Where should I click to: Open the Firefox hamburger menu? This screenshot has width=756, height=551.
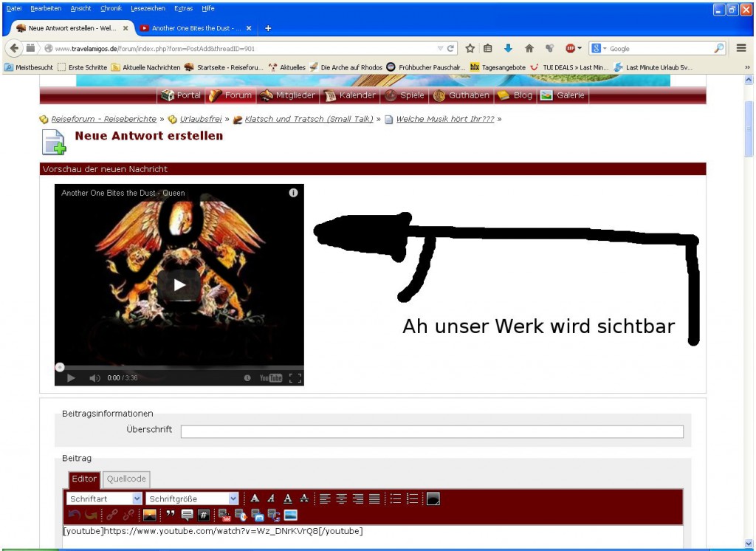(x=741, y=48)
